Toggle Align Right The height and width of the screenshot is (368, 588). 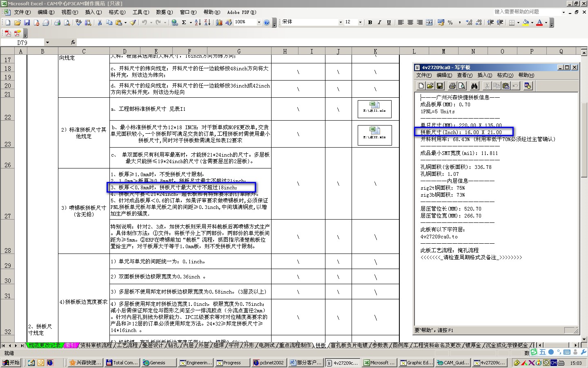(420, 22)
